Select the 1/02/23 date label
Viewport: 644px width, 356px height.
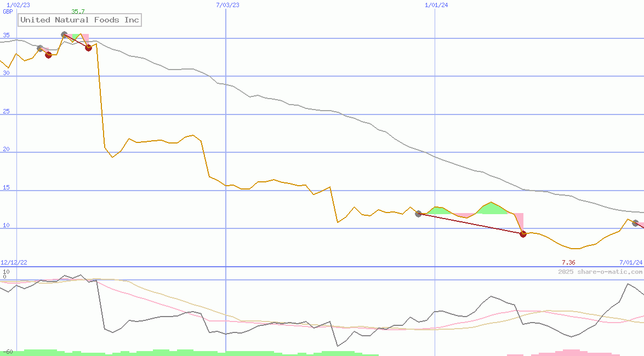18,5
